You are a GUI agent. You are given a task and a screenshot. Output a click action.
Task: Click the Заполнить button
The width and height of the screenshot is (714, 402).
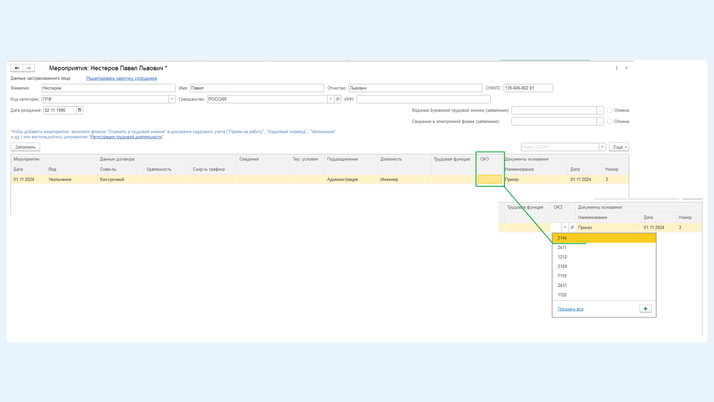(25, 147)
